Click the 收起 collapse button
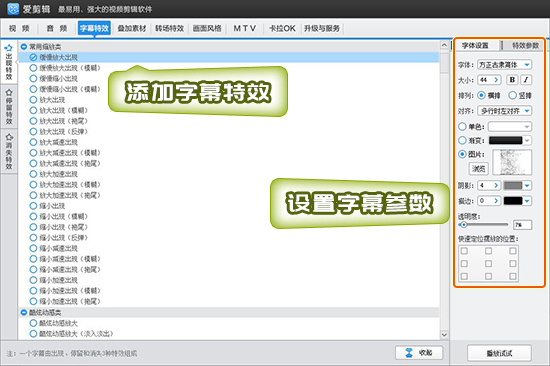The width and height of the screenshot is (550, 366). coord(419,353)
